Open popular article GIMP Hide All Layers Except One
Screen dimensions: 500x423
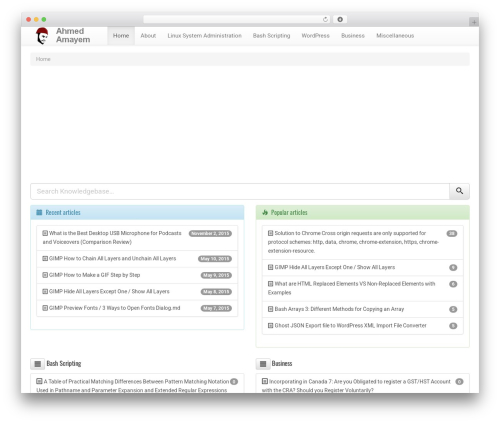(x=335, y=267)
